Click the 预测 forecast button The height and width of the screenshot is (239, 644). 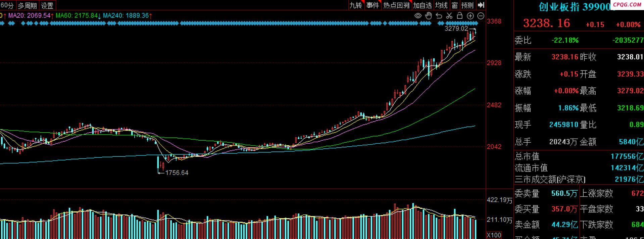[467, 5]
